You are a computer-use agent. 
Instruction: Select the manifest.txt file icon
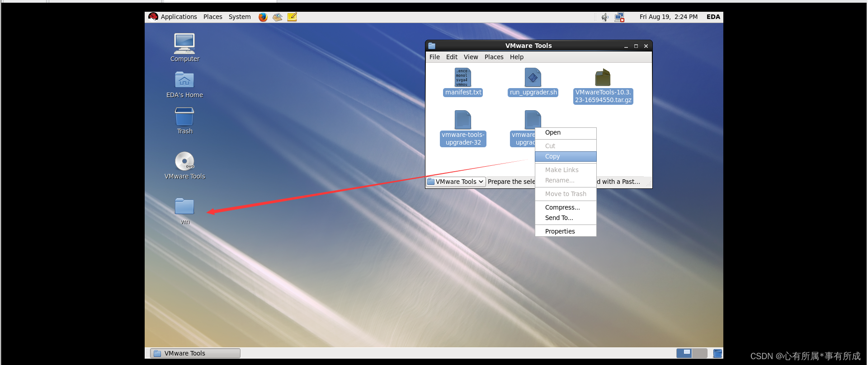[463, 77]
